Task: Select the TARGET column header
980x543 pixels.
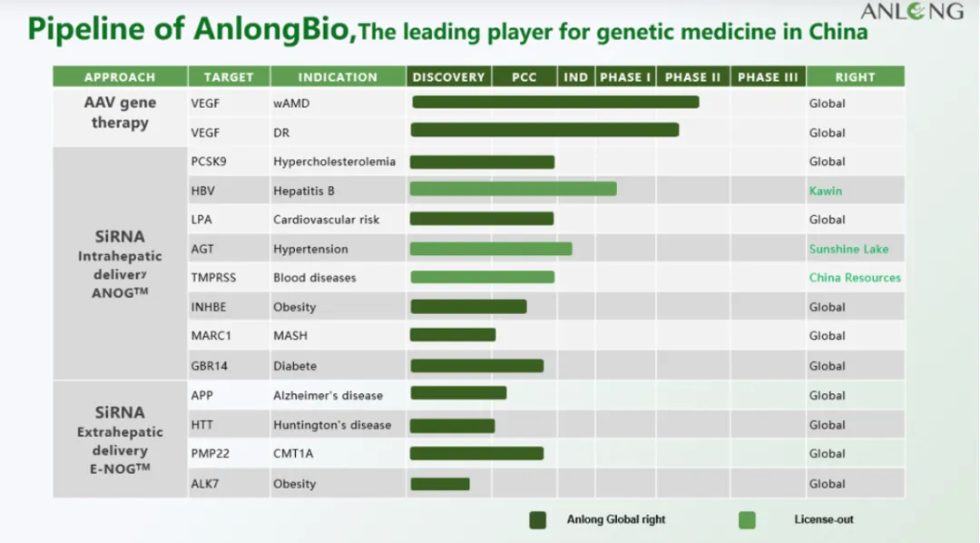Action: pyautogui.click(x=229, y=77)
